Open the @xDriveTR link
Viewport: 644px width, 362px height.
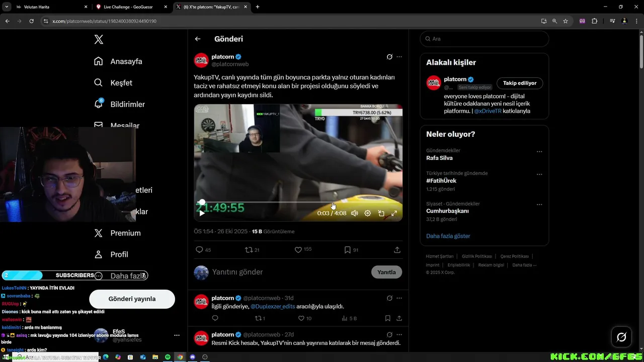click(488, 111)
